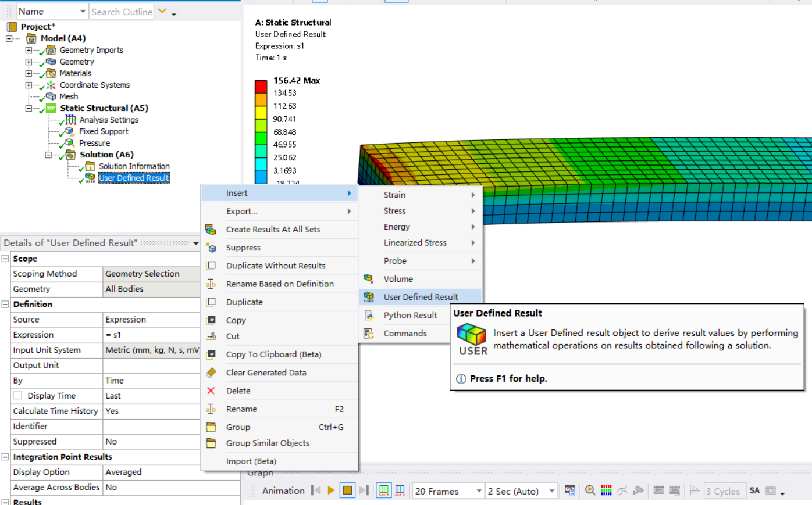Click the Python Result icon
The height and width of the screenshot is (505, 812).
click(x=368, y=315)
